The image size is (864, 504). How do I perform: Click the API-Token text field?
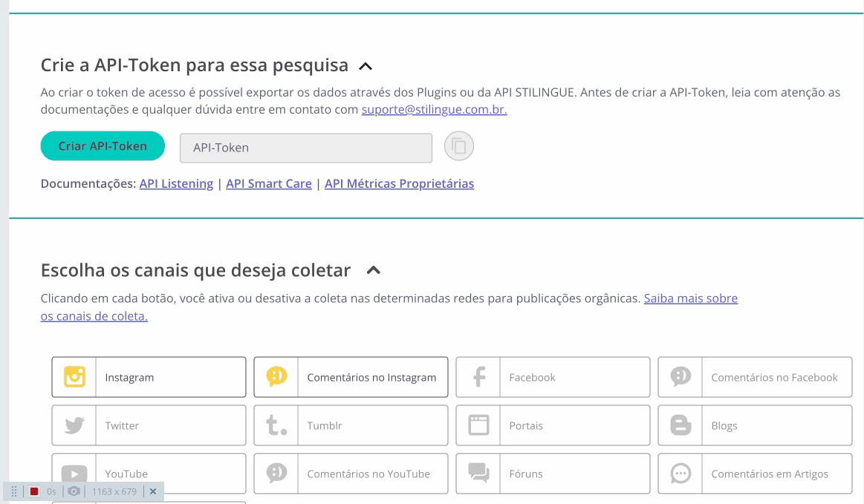(305, 148)
